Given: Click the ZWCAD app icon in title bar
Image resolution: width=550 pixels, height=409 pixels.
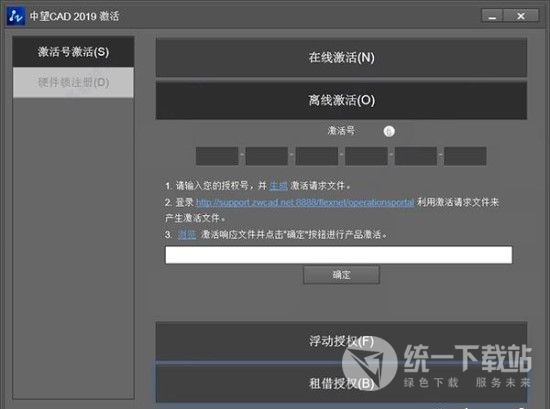Looking at the screenshot, I should [16, 16].
